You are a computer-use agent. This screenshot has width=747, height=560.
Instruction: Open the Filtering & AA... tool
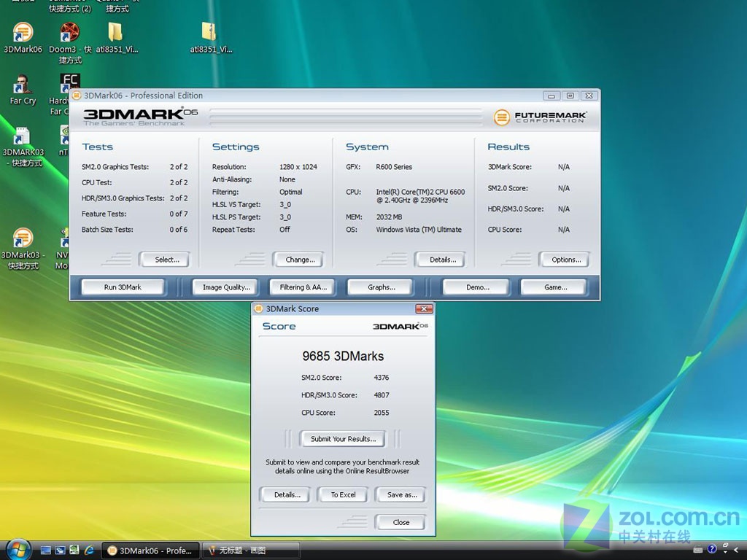click(303, 287)
